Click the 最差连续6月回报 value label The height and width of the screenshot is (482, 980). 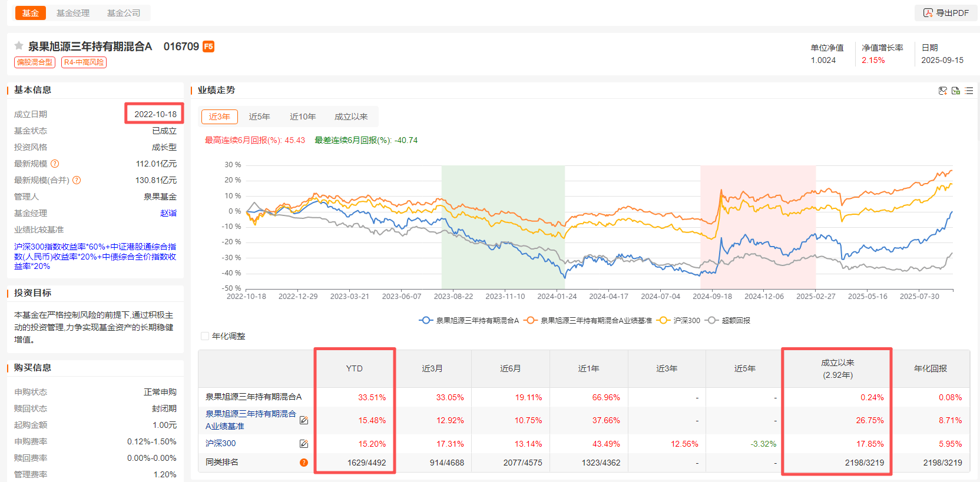pos(366,140)
